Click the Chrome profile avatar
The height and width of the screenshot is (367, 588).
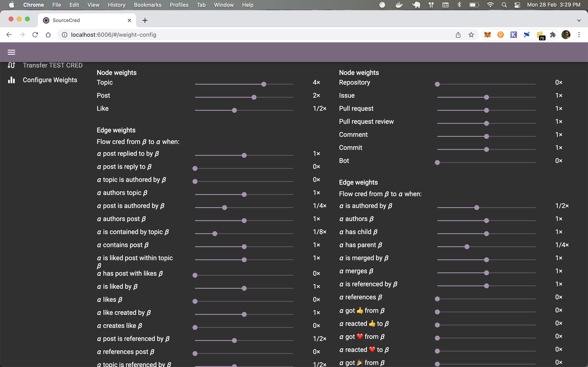566,35
